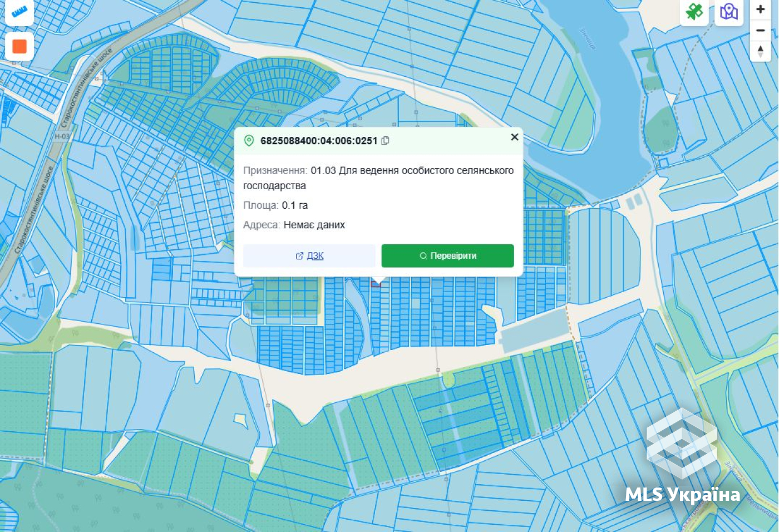The image size is (779, 532).
Task: Open the ДЗК external link
Action: tap(309, 256)
